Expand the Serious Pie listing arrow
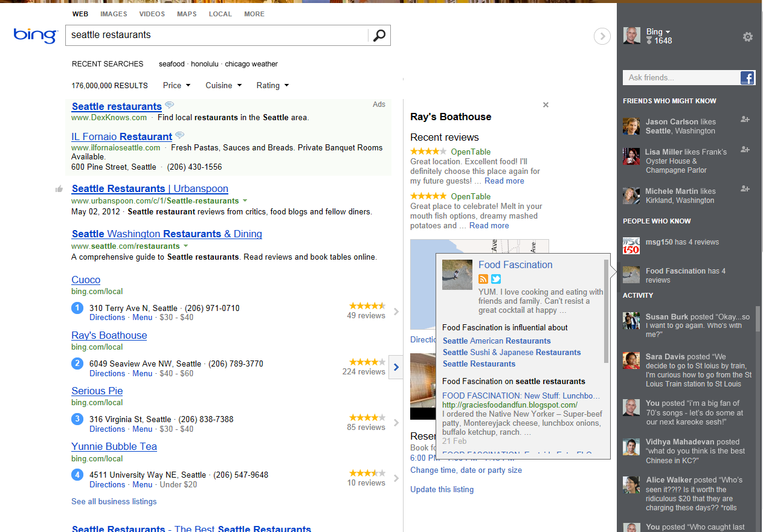The width and height of the screenshot is (763, 532). coord(396,423)
